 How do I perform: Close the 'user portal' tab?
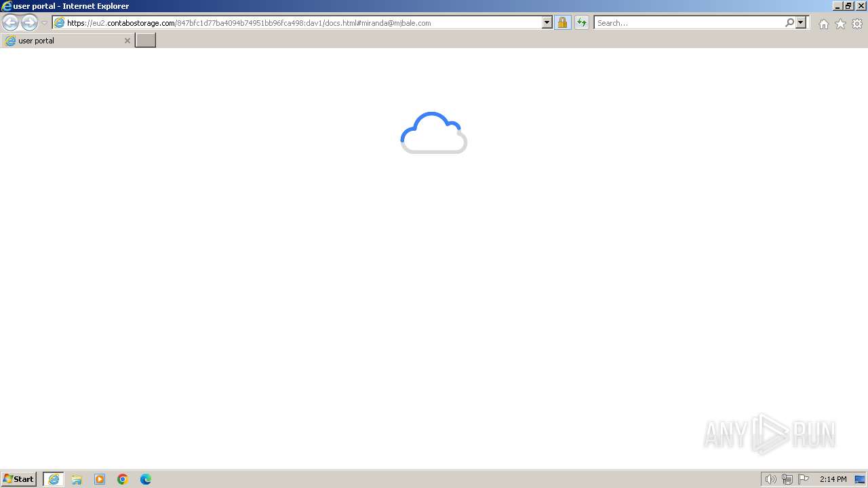pos(127,41)
